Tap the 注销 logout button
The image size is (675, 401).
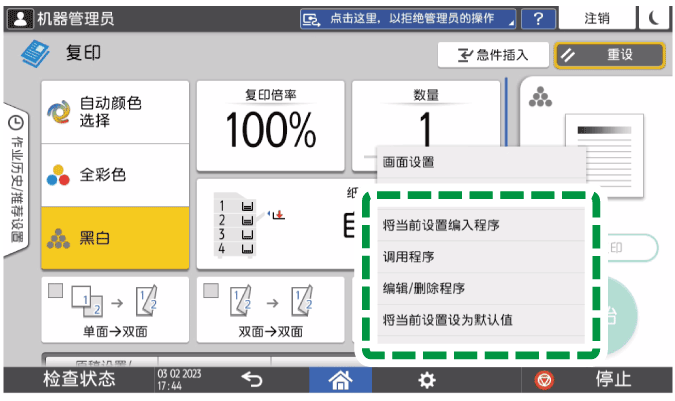[597, 19]
